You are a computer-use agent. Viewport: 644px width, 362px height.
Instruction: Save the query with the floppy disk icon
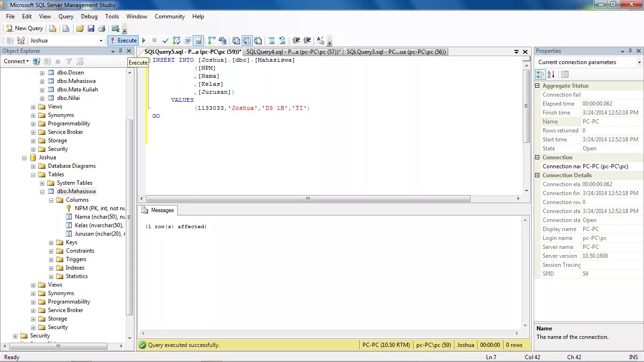[x=91, y=28]
